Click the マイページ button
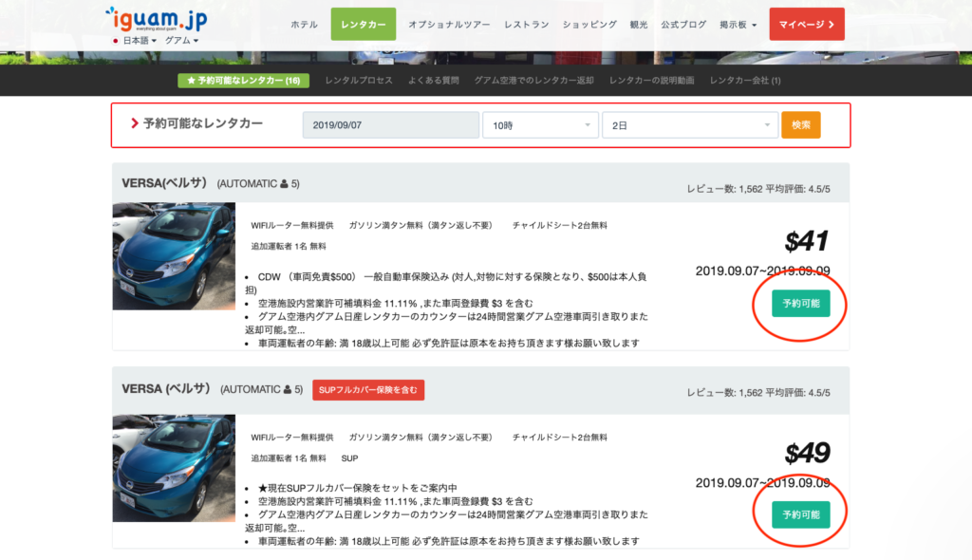This screenshot has height=560, width=972. point(807,24)
